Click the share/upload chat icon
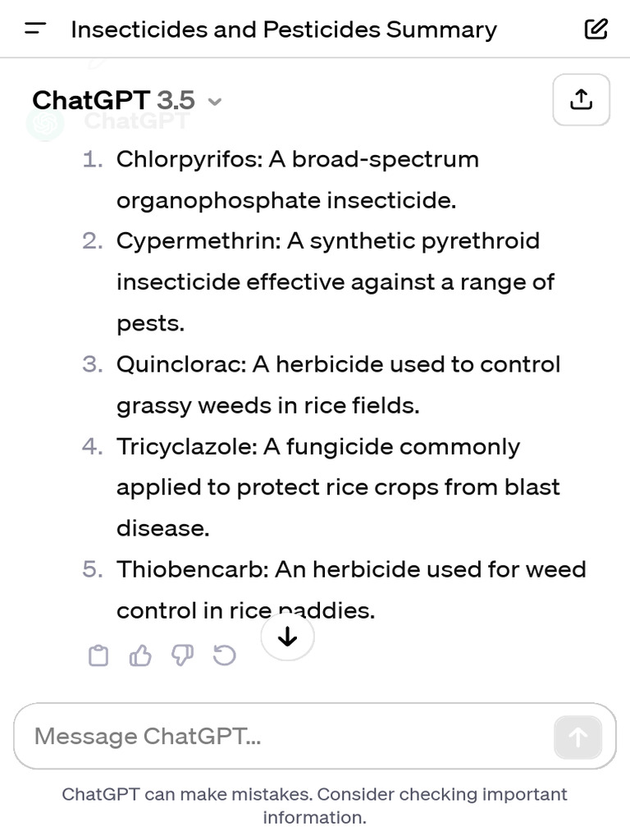The width and height of the screenshot is (630, 840). pos(581,100)
